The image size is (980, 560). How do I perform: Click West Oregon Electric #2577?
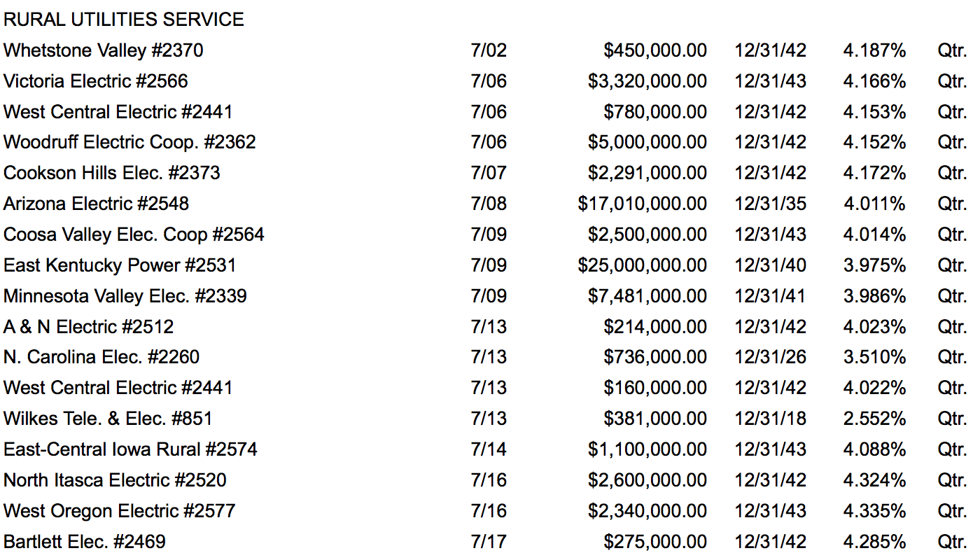click(x=119, y=511)
